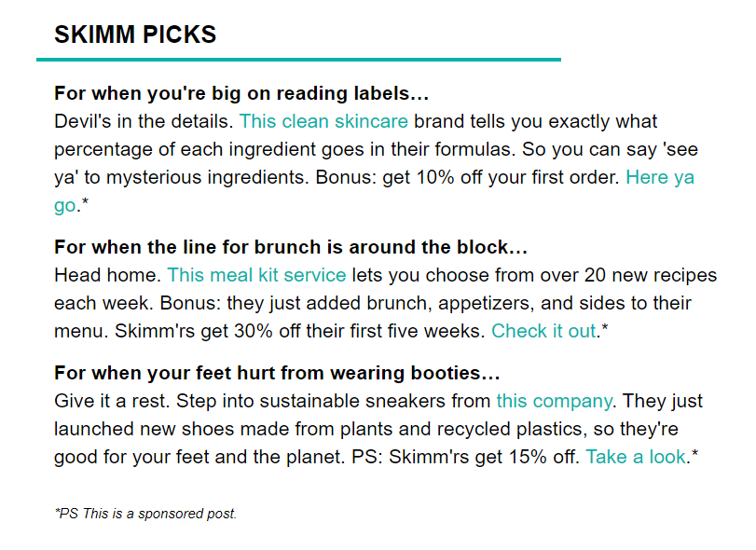Click the sponsored post footnote
This screenshot has height=550, width=756.
point(145,514)
